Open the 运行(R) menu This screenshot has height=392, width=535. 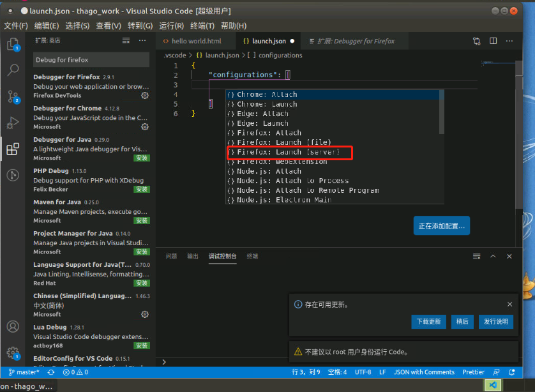(172, 26)
